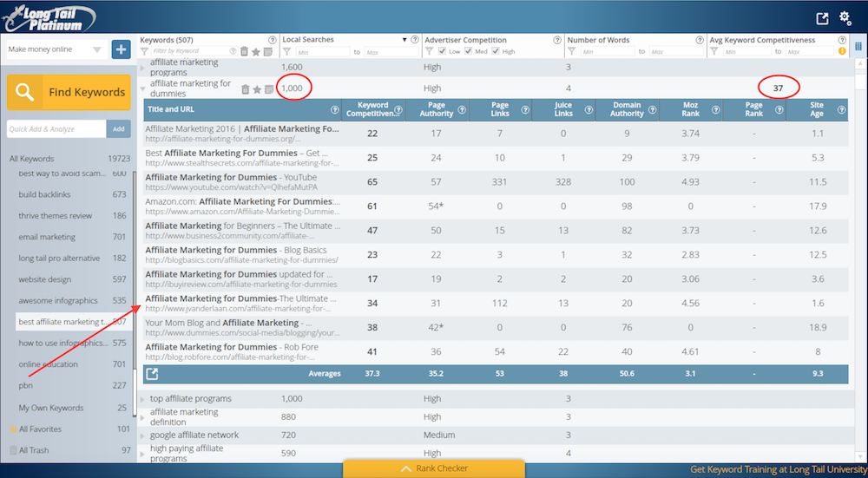The width and height of the screenshot is (868, 478).
Task: Open the settings gear icon
Action: [845, 17]
